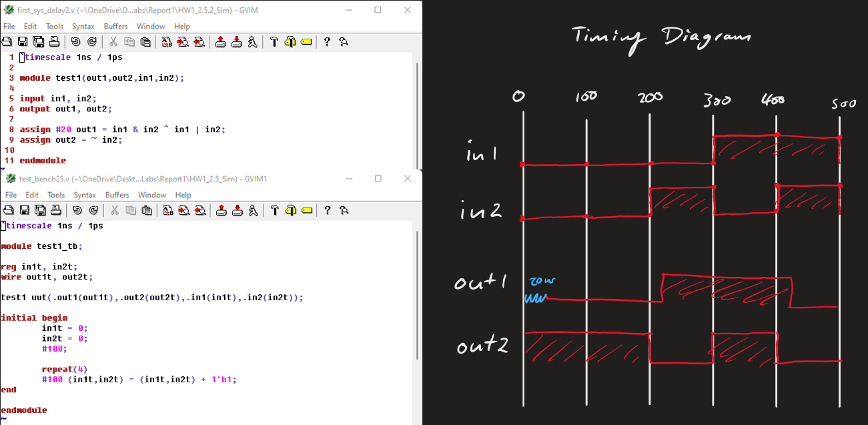The image size is (868, 425).
Task: Open Syntax menu in first_sys_delay2.v window
Action: pos(83,27)
